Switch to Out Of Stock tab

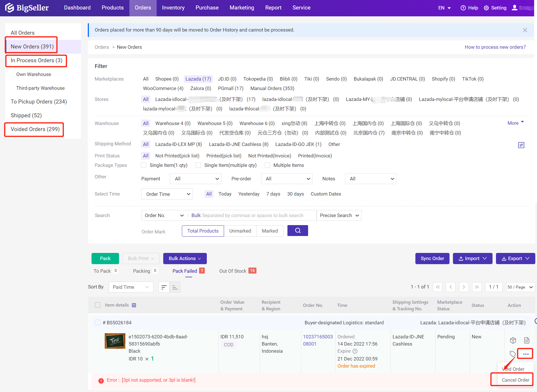[238, 271]
